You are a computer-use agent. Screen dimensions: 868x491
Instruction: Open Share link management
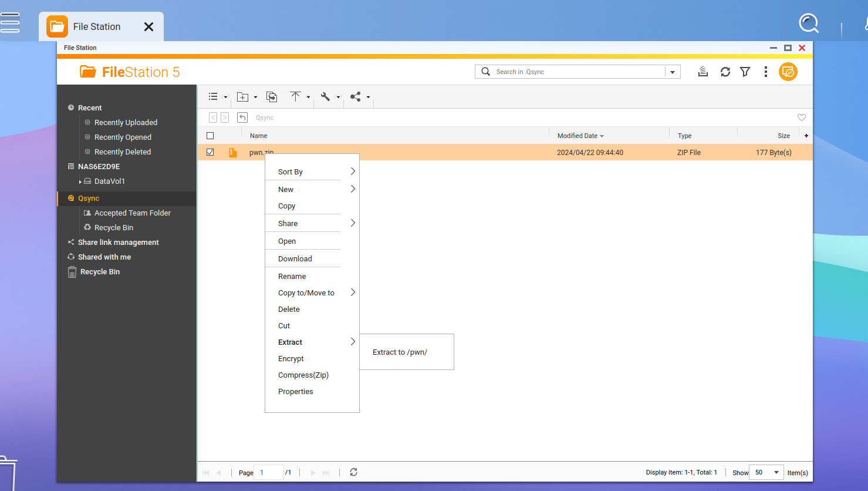pyautogui.click(x=118, y=242)
